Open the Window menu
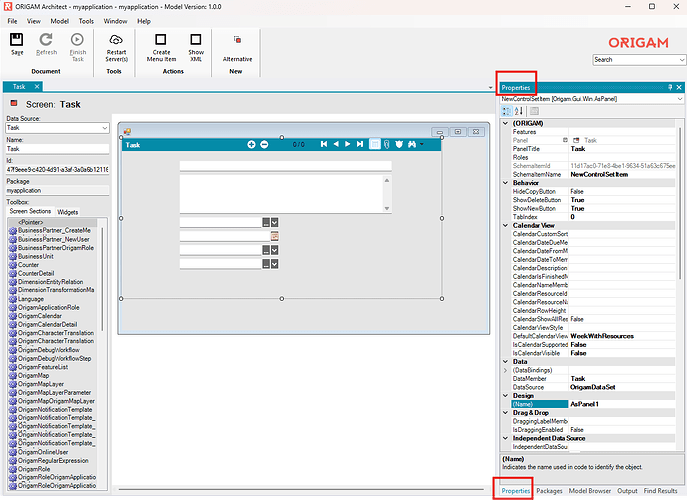The height and width of the screenshot is (500, 687). pyautogui.click(x=115, y=21)
